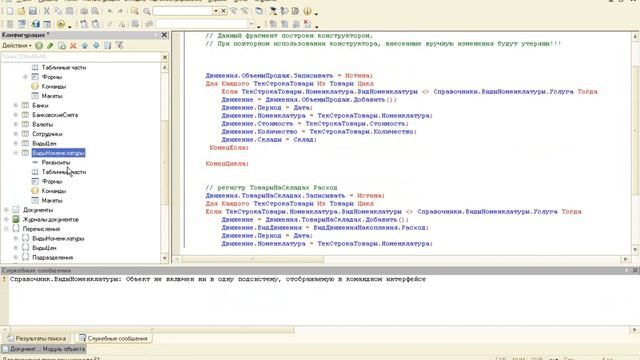This screenshot has width=640, height=360.
Task: Select Реквизиты under ВидыНоменклатуры
Action: coord(56,162)
